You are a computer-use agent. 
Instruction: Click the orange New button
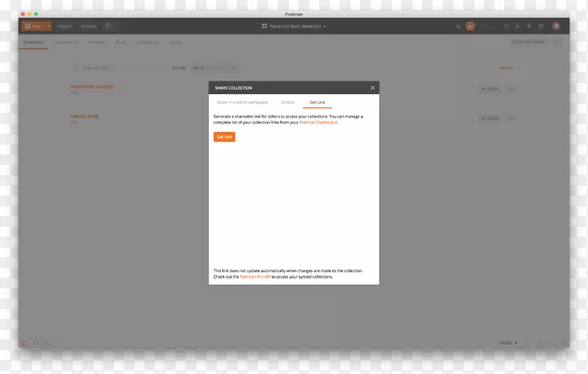point(32,26)
